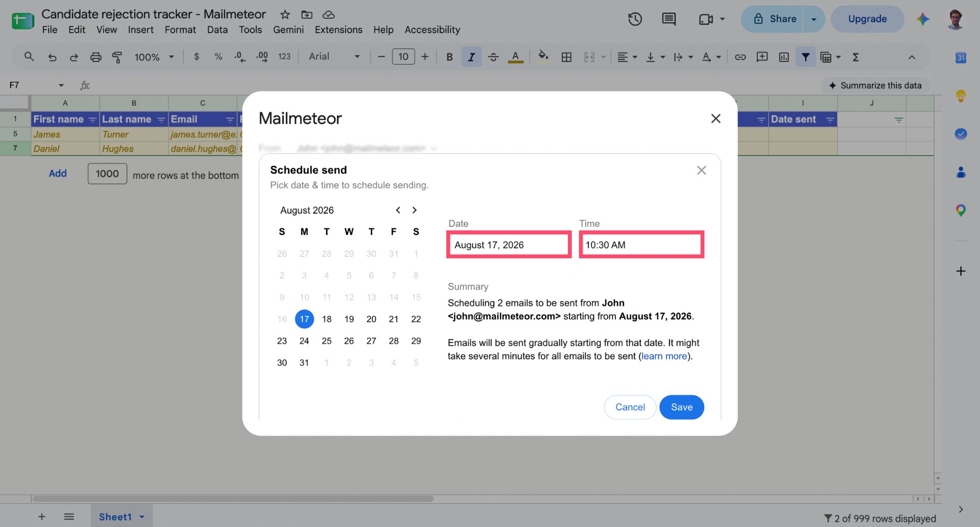The width and height of the screenshot is (980, 527).
Task: Open the Format menu
Action: [180, 30]
